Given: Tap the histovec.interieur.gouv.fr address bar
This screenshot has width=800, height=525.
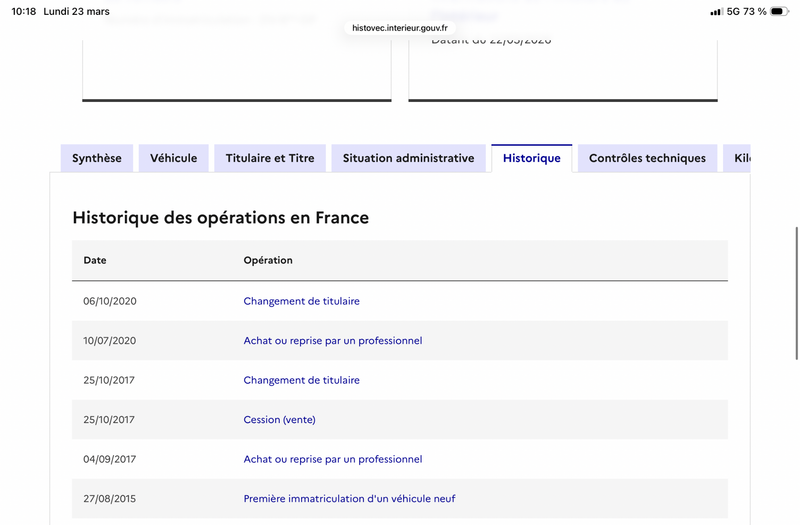Looking at the screenshot, I should pos(400,28).
